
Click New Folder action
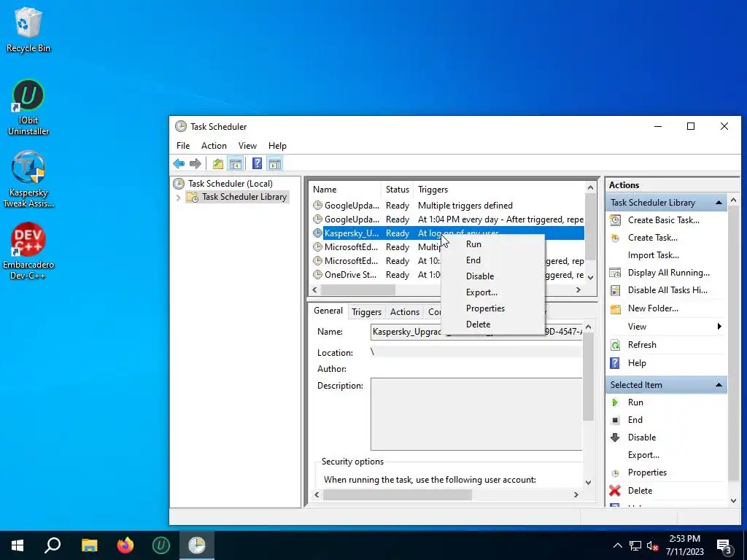point(653,308)
